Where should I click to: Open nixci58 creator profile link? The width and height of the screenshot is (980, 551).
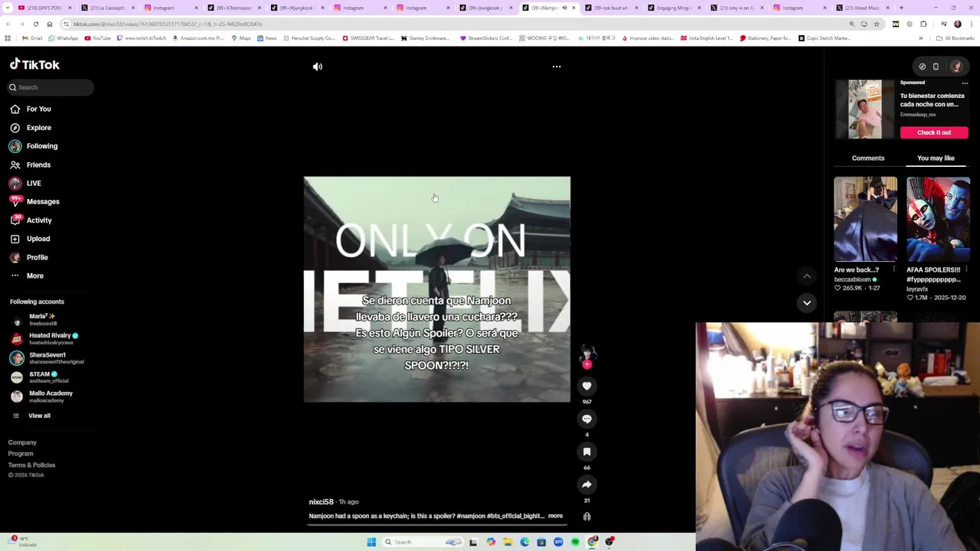click(x=321, y=502)
